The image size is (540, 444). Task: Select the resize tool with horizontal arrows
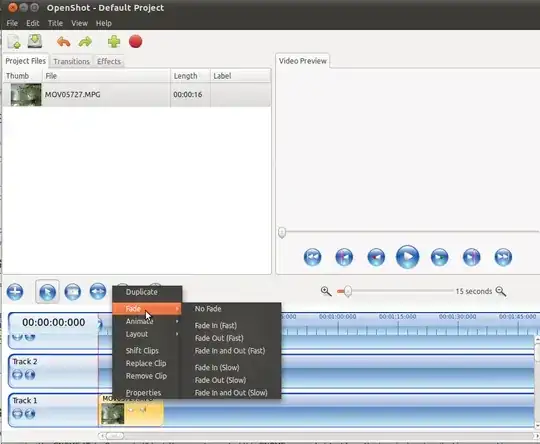point(98,291)
